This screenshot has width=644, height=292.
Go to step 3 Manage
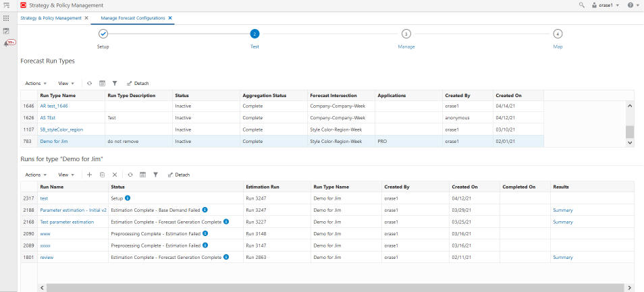click(406, 34)
